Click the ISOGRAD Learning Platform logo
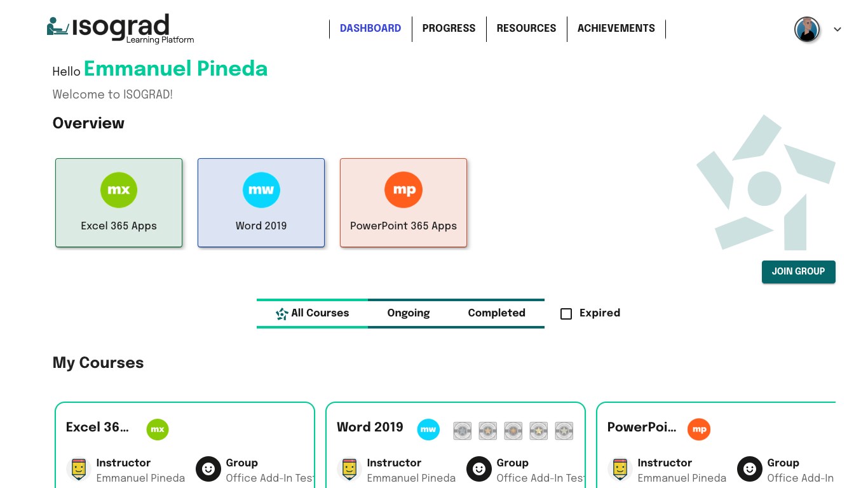The image size is (868, 488). 120,29
